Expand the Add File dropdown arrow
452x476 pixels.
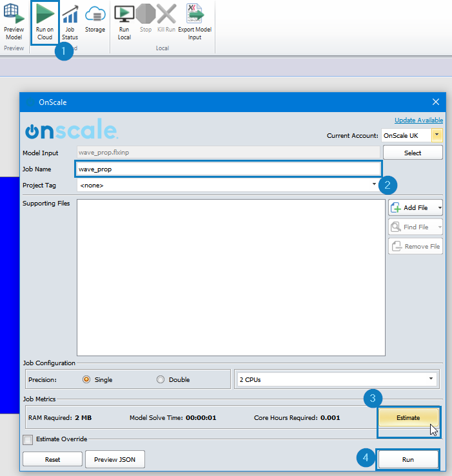pos(440,208)
